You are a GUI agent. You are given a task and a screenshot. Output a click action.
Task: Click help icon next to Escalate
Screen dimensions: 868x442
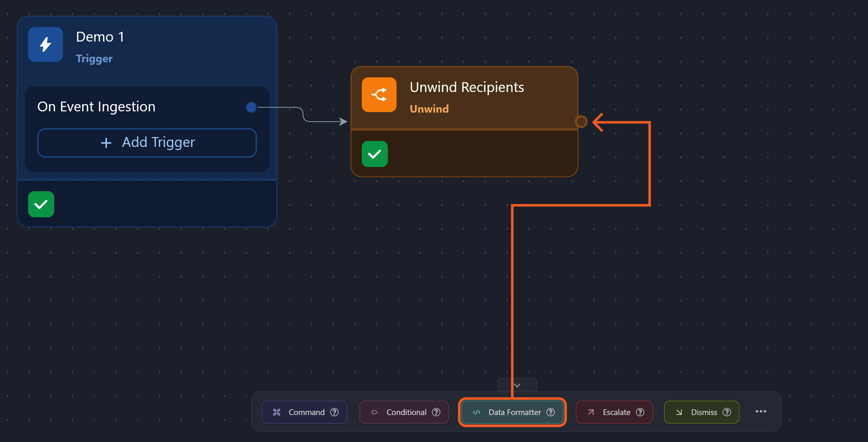pos(640,412)
